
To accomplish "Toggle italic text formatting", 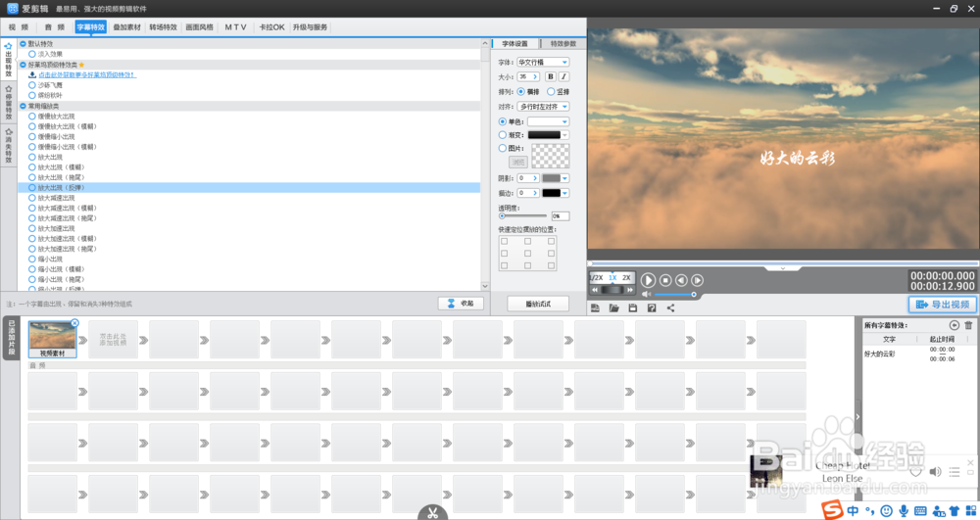I will click(x=563, y=76).
